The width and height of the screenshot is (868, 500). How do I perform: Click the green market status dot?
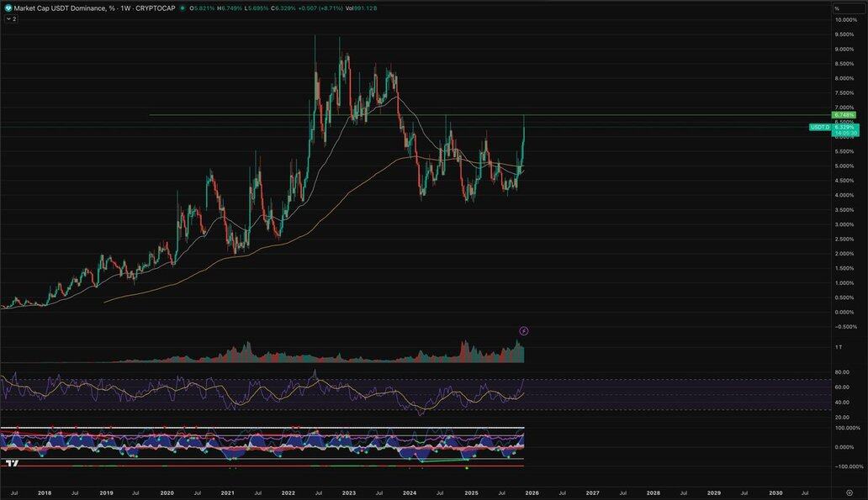point(183,8)
